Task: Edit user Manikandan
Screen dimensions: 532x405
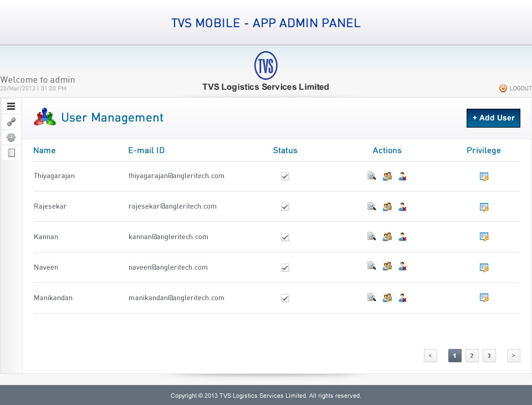Action: tap(387, 297)
